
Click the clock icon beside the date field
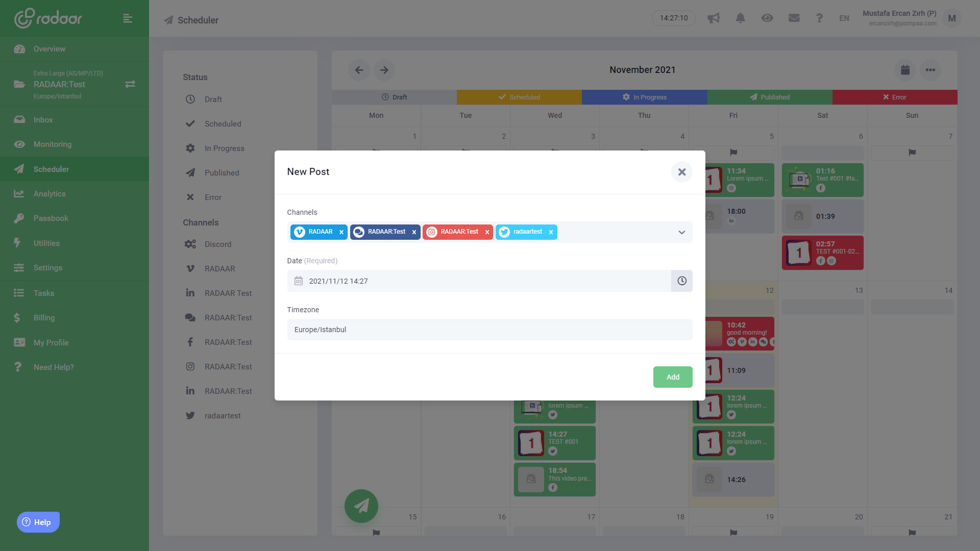point(681,281)
